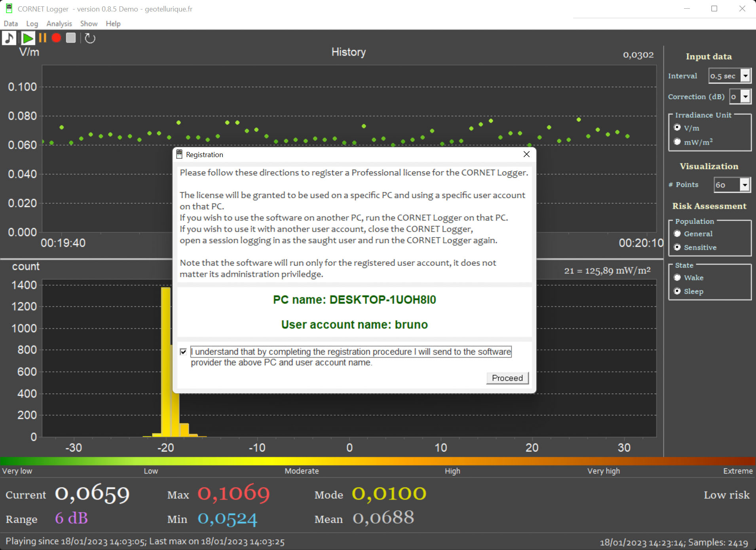Click the Low risk label
The height and width of the screenshot is (550, 756).
pos(726,495)
